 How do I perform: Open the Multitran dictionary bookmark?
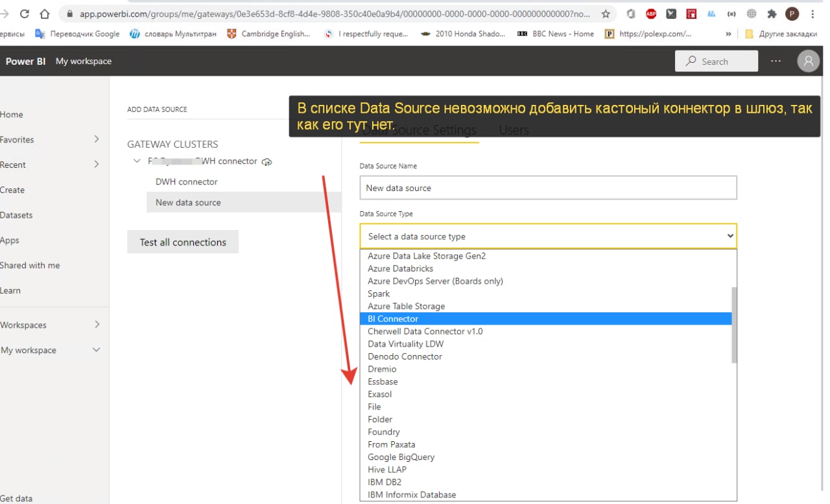pos(173,34)
